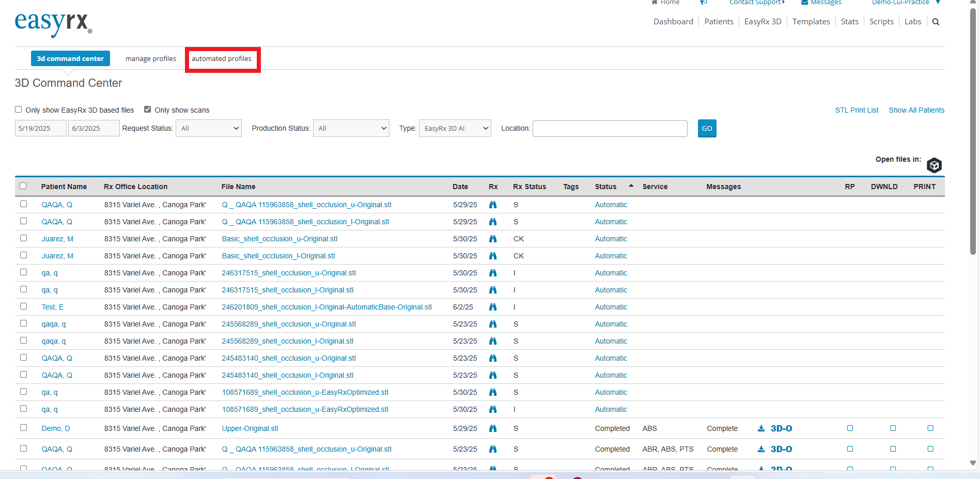The height and width of the screenshot is (479, 980).
Task: Open Dashboard menu item
Action: pyautogui.click(x=673, y=22)
